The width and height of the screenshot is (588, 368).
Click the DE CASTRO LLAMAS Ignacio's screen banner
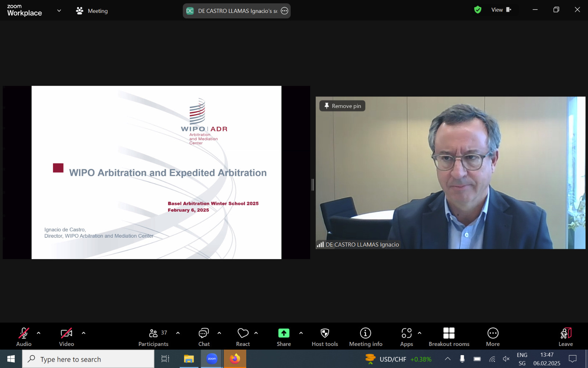[x=237, y=11]
